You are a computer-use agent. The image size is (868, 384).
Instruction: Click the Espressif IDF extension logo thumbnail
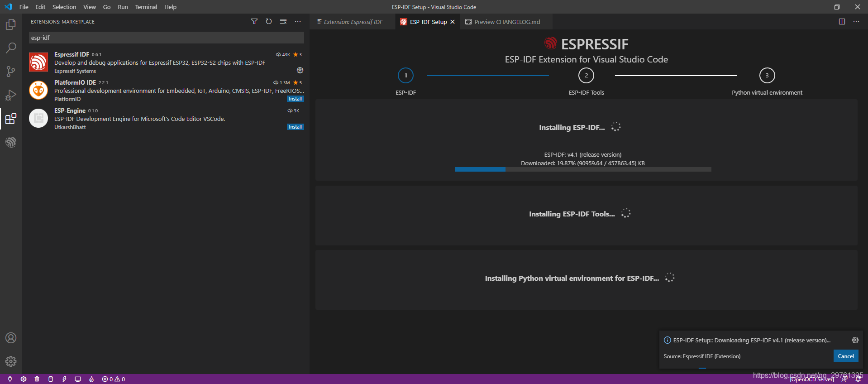coord(38,62)
